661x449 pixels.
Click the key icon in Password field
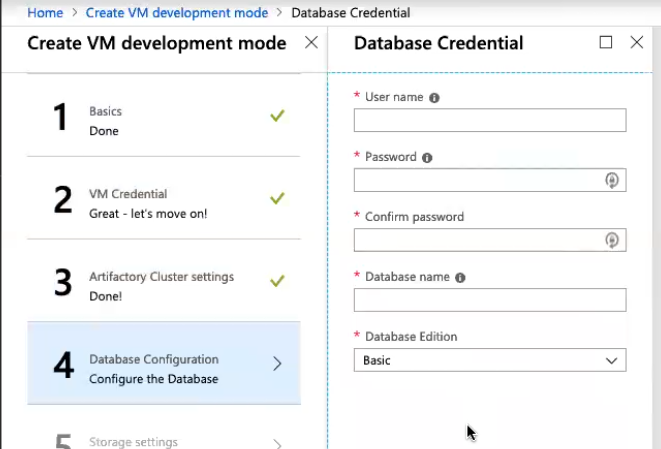[x=612, y=180]
